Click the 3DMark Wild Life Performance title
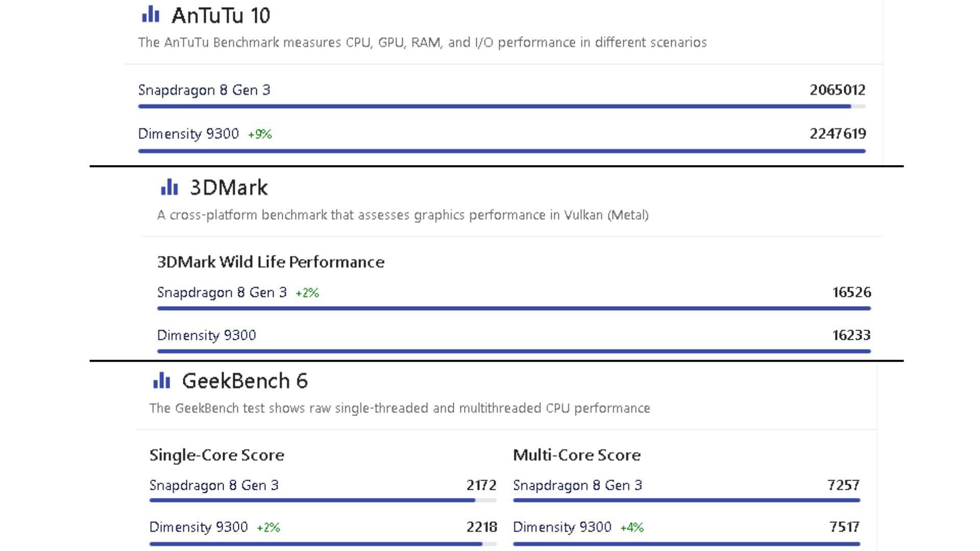Image resolution: width=980 pixels, height=551 pixels. tap(271, 262)
